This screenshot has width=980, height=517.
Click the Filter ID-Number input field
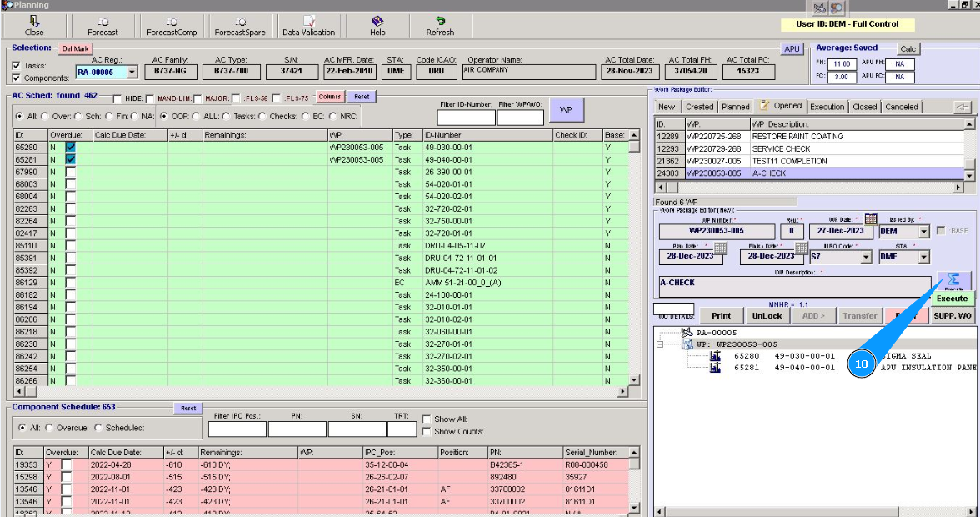coord(466,118)
